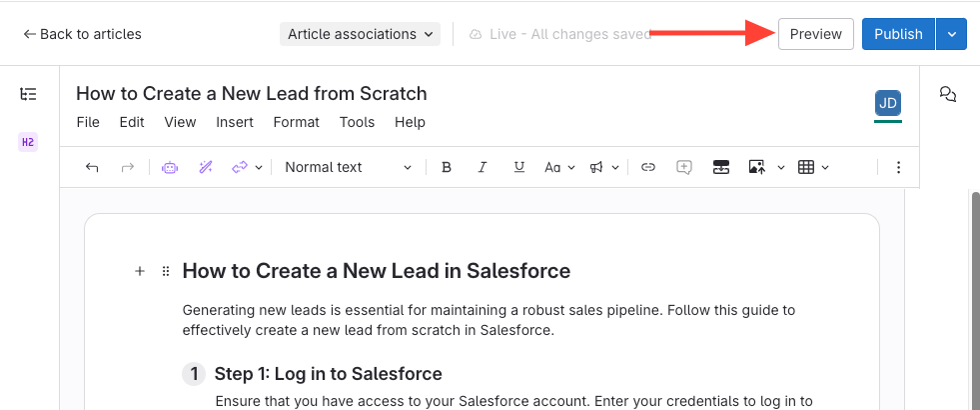Toggle underline formatting
Screen dimensions: 980x410
[x=517, y=167]
